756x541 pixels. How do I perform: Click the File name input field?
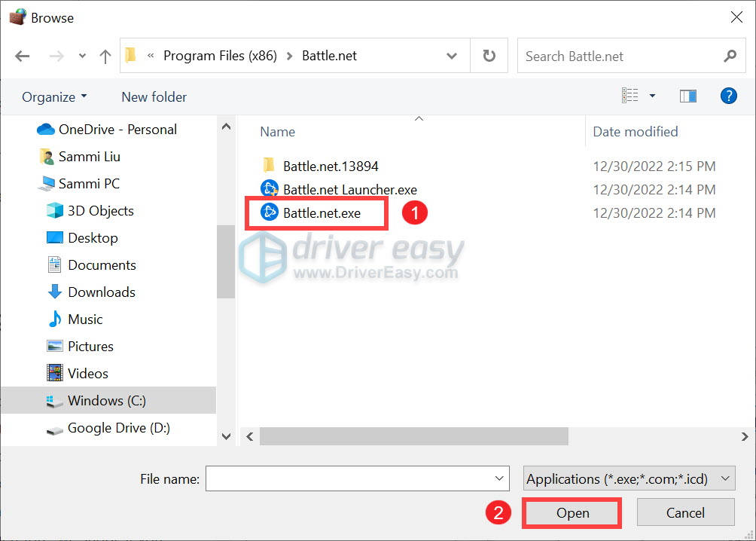[x=357, y=478]
